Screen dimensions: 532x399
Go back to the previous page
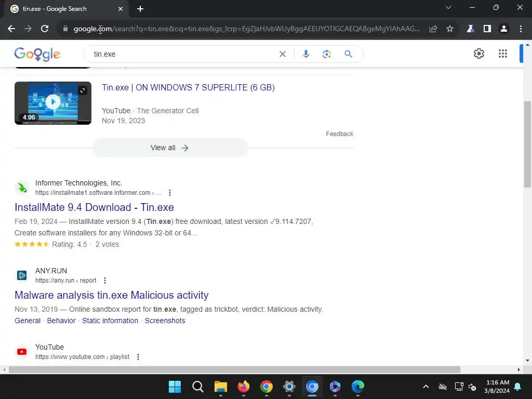(11, 29)
